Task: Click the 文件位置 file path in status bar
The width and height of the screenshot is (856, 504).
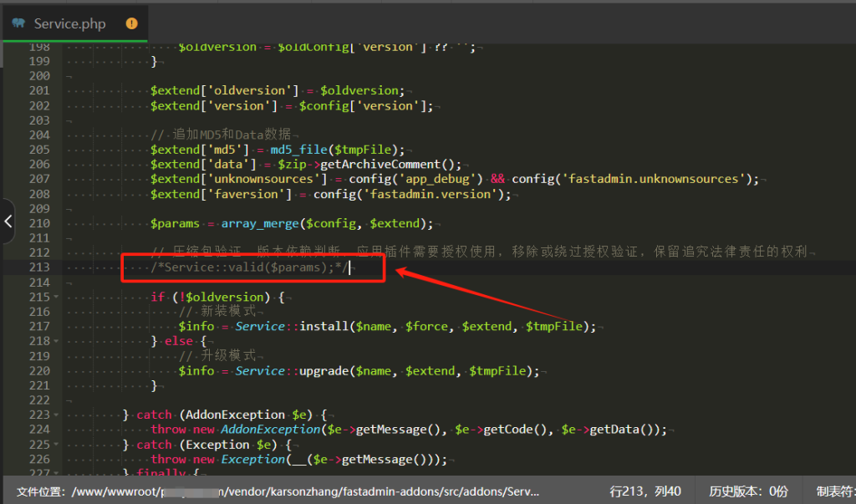Action: pyautogui.click(x=278, y=491)
